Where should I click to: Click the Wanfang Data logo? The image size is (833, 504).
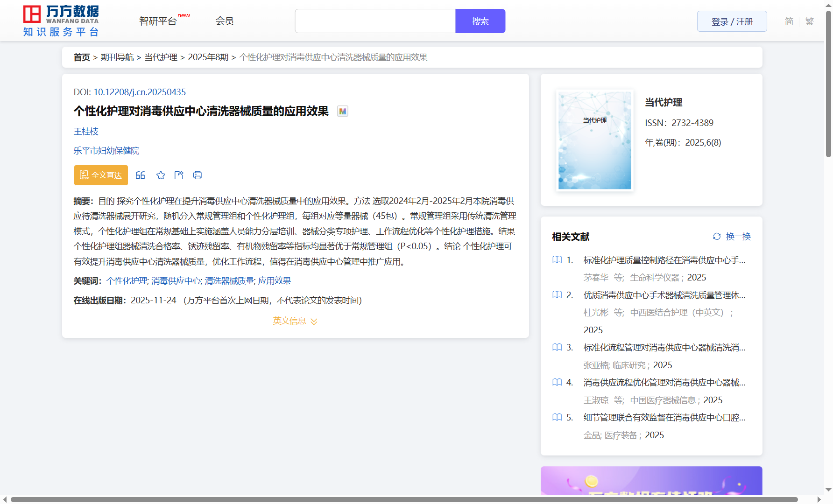pyautogui.click(x=61, y=21)
